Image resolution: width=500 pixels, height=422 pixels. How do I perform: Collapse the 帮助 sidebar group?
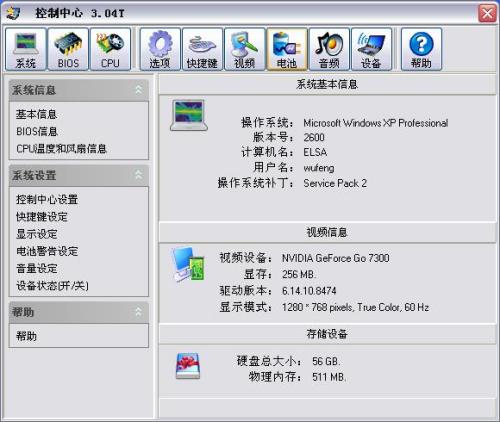click(138, 312)
